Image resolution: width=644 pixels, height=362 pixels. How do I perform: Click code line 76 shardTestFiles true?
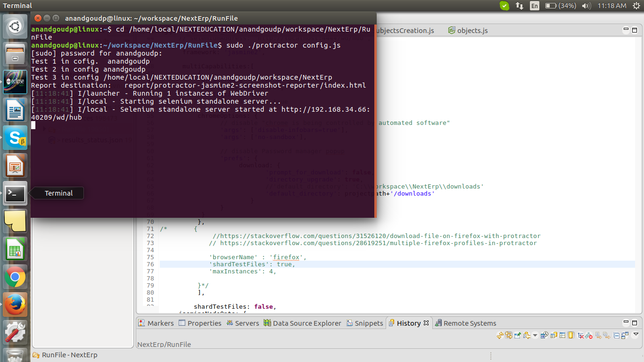[x=252, y=264]
